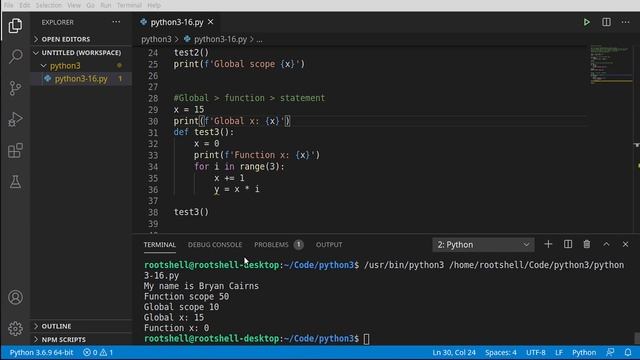Open the terminal selector '2: Python' dropdown
The width and height of the screenshot is (640, 360).
click(483, 244)
